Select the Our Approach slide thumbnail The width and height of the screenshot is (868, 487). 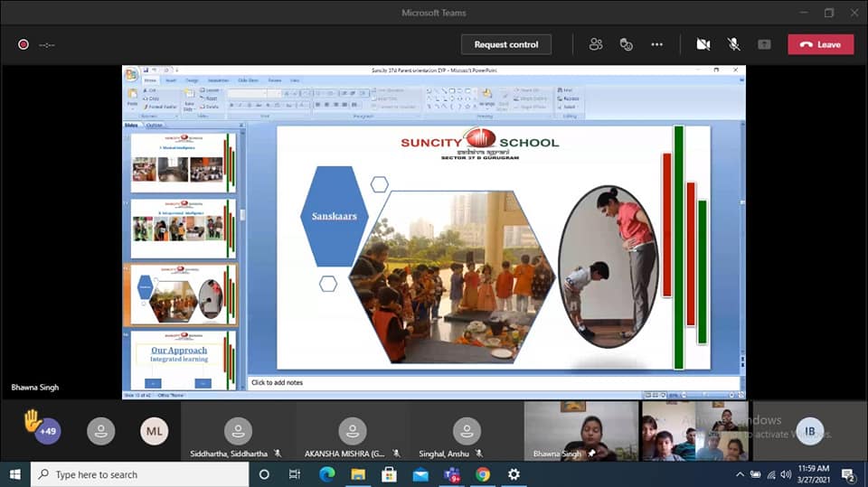coord(184,361)
